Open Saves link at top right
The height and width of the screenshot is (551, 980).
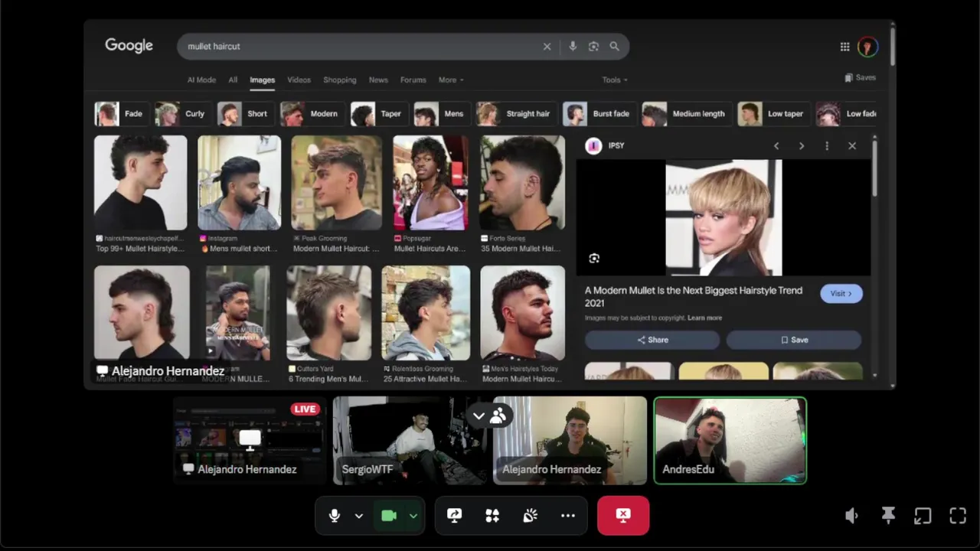(861, 77)
